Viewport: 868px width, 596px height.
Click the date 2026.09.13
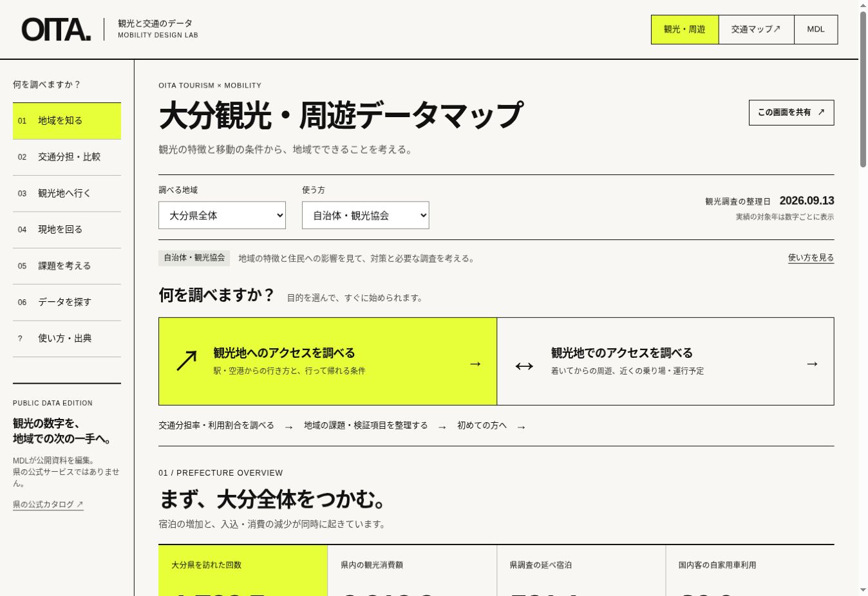(807, 201)
